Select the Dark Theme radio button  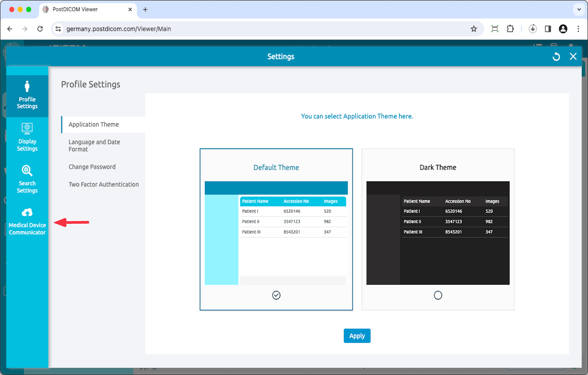point(438,295)
